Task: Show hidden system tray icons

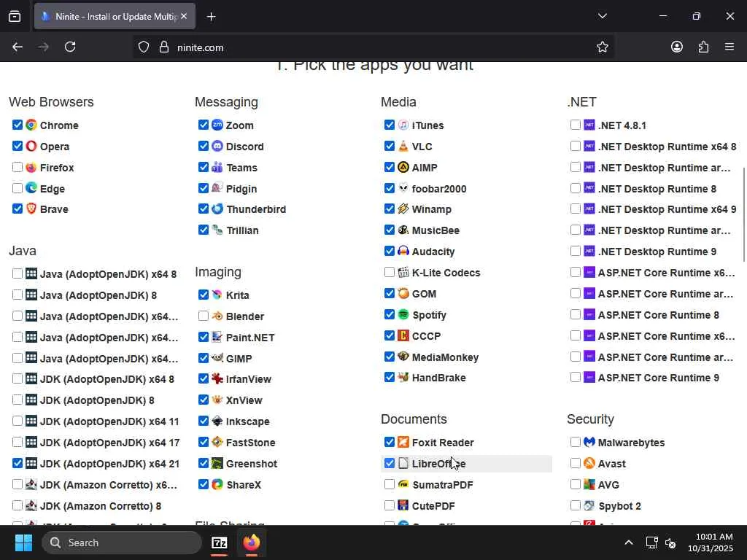Action: pyautogui.click(x=628, y=542)
